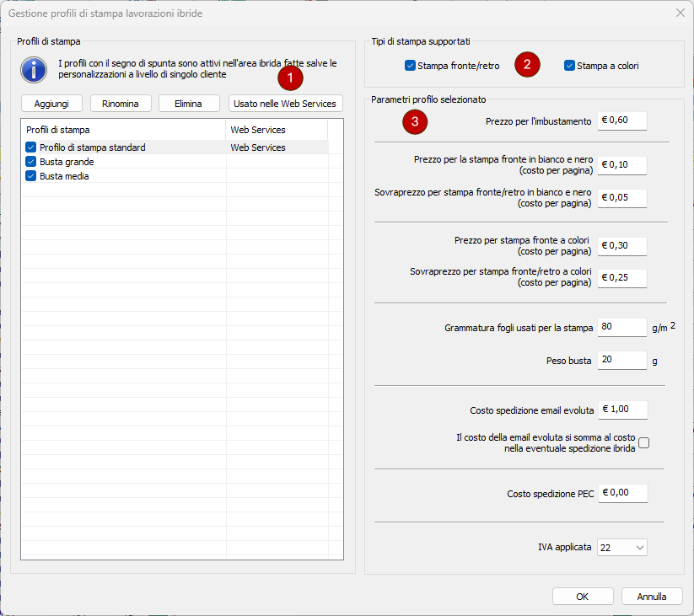Click the Grammatura fogli input field
This screenshot has height=616, width=694.
coord(621,327)
